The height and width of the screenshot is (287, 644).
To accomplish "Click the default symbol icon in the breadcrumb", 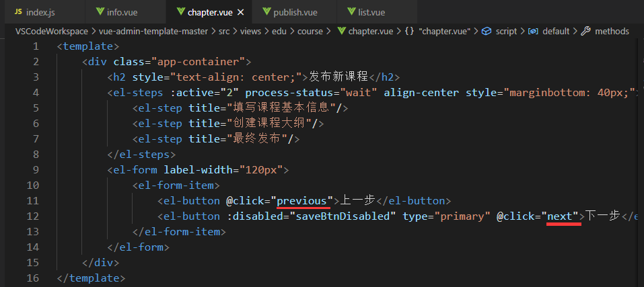I will tap(533, 31).
